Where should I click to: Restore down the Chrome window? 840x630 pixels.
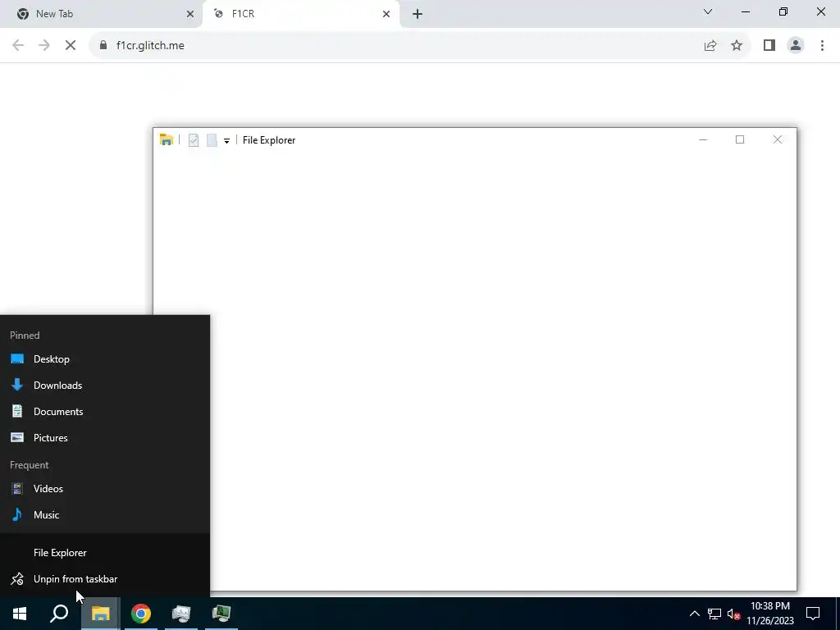(x=783, y=11)
